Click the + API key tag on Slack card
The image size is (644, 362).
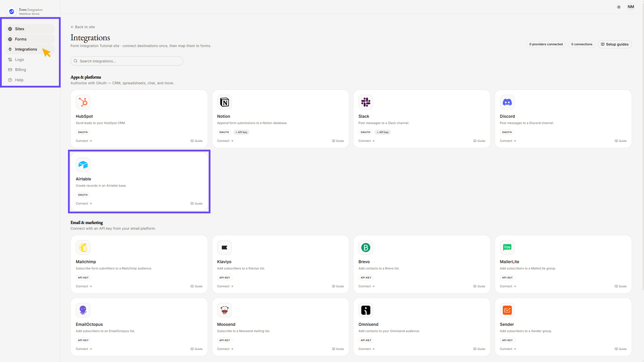[383, 132]
